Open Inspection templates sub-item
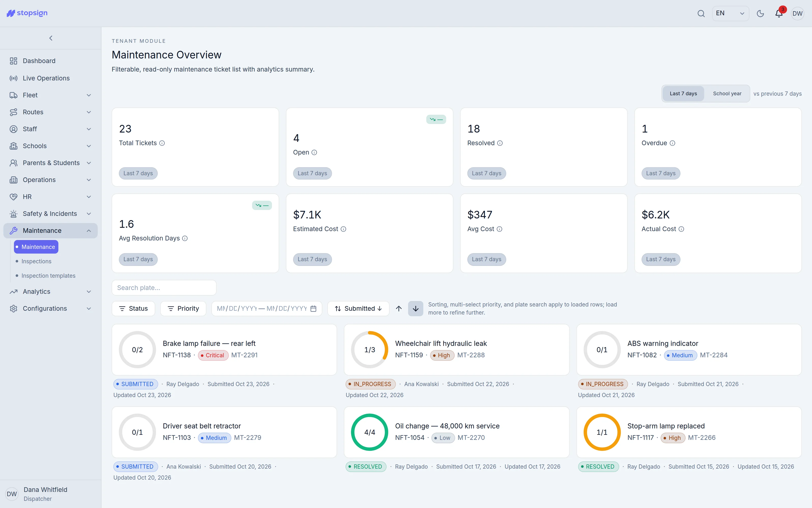 pyautogui.click(x=48, y=276)
